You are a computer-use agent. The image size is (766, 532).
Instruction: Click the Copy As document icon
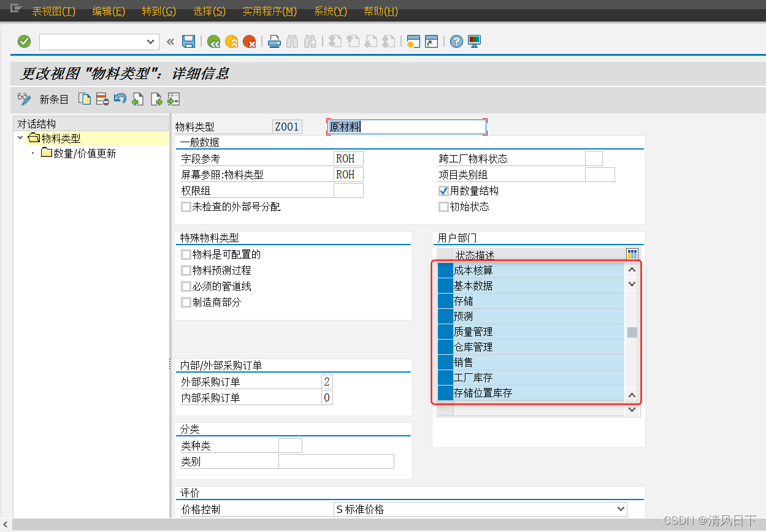[x=85, y=99]
